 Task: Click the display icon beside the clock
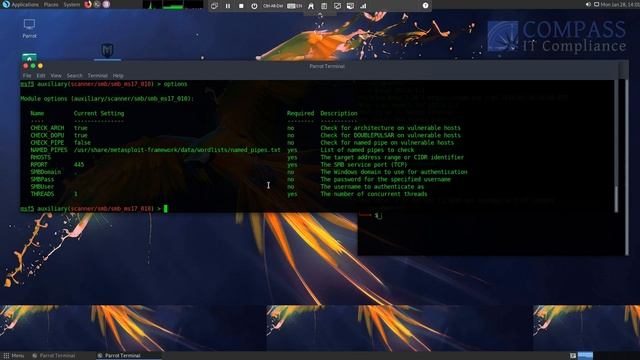click(596, 4)
